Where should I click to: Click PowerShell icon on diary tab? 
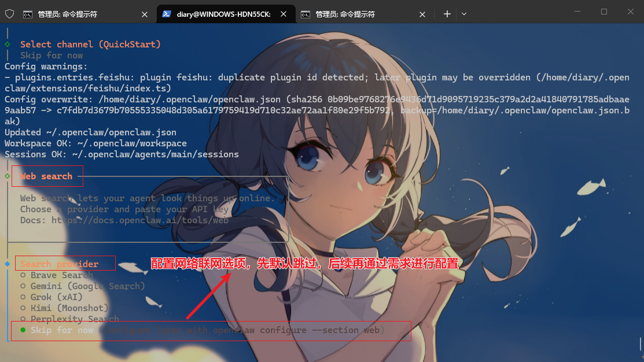click(166, 14)
